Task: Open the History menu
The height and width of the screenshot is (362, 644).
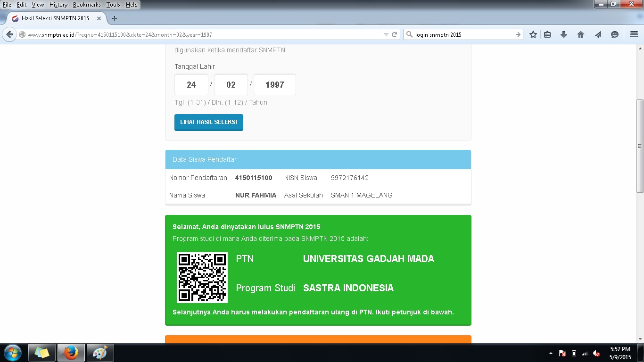Action: tap(58, 4)
